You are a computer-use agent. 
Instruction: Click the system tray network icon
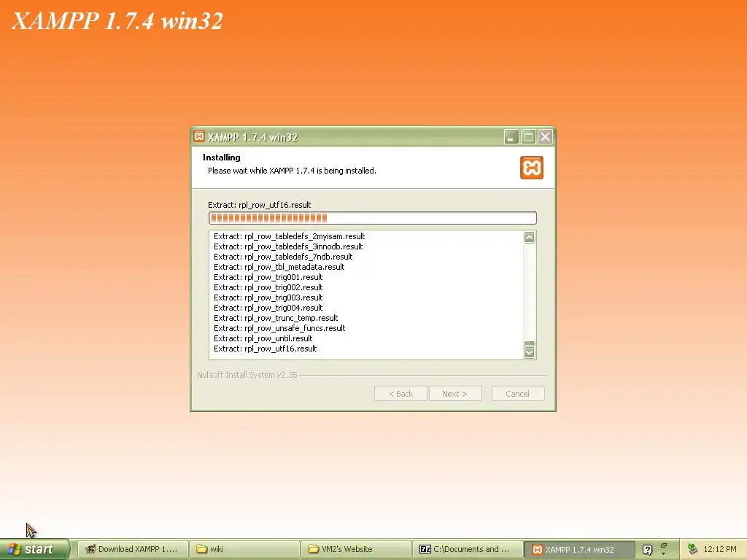692,549
